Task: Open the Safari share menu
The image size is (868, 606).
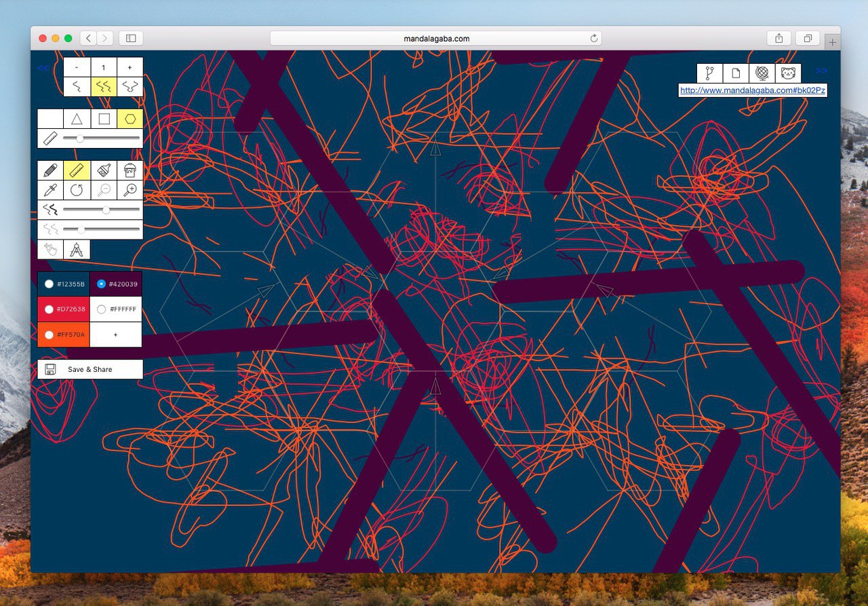Action: coord(779,39)
